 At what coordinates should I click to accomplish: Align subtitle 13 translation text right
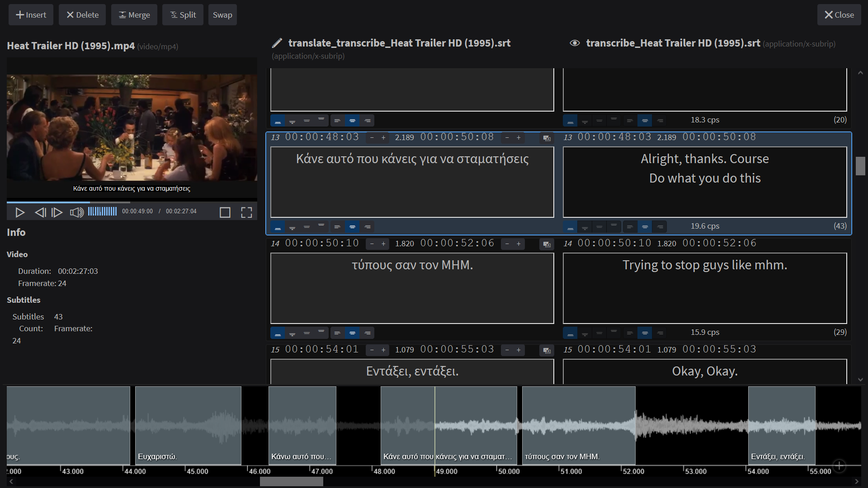coord(367,227)
